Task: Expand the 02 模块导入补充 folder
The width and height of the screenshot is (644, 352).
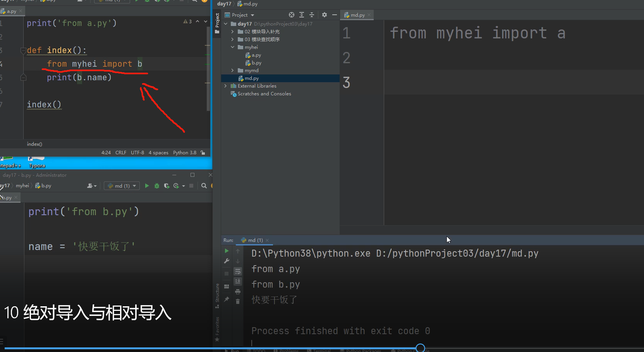Action: click(232, 32)
